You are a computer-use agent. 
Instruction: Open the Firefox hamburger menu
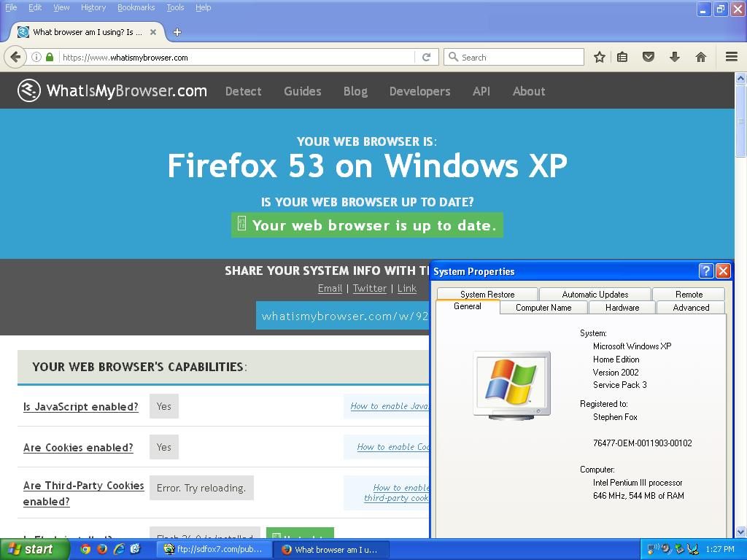click(x=732, y=57)
